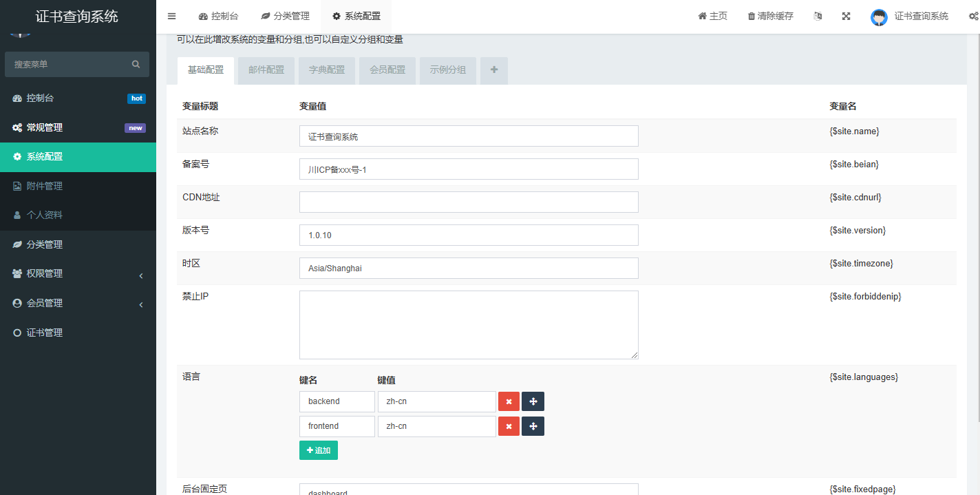Toggle the sidebar with the hamburger menu icon
The image size is (980, 495).
pyautogui.click(x=171, y=16)
